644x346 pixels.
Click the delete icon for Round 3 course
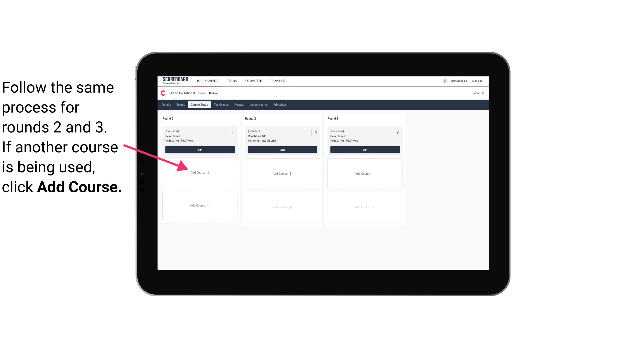tap(398, 132)
